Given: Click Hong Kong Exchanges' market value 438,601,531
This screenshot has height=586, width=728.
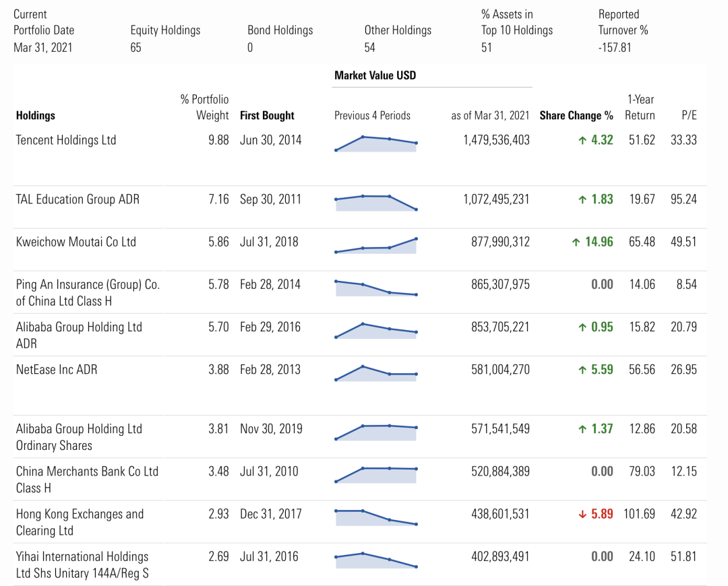Looking at the screenshot, I should pyautogui.click(x=500, y=514).
